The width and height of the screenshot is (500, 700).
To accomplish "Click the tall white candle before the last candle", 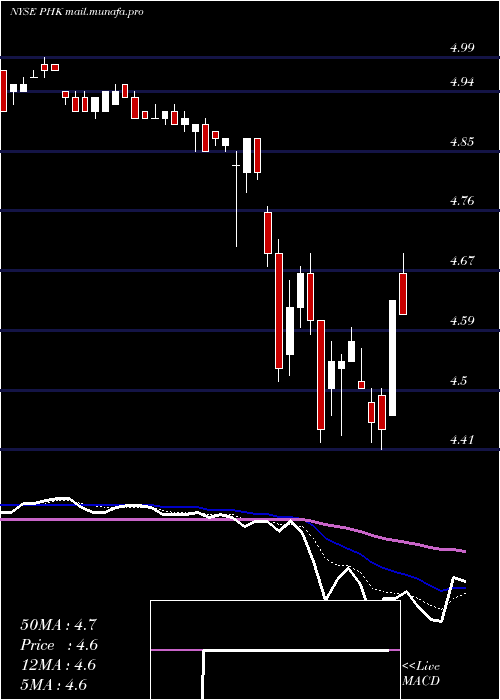I will pyautogui.click(x=392, y=358).
